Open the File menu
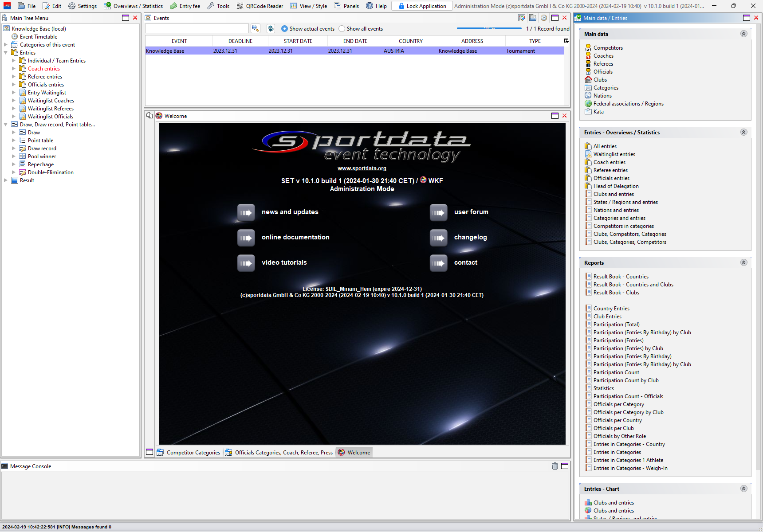The image size is (763, 532). click(x=27, y=6)
